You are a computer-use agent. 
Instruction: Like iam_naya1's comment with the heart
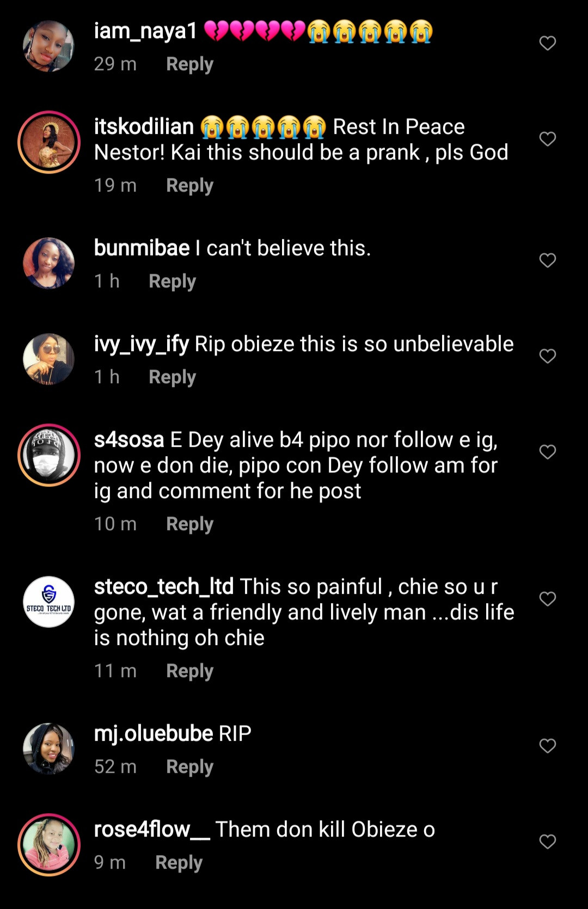(547, 43)
